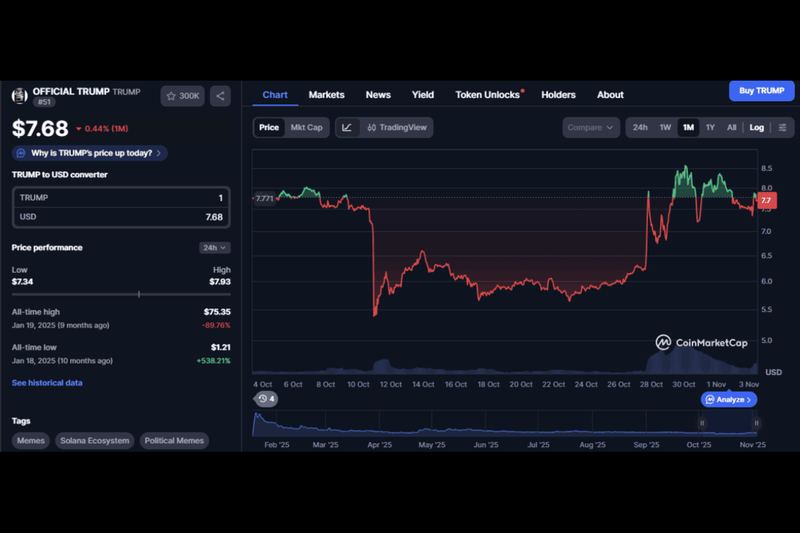Switch to TradingView candlestick chart
Image resolution: width=800 pixels, height=533 pixels.
(x=397, y=127)
